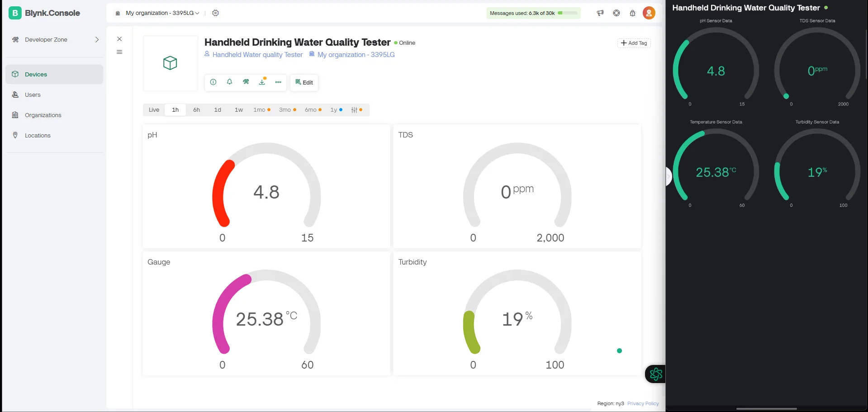868x412 pixels.
Task: Click the Region: ny3 text
Action: click(x=611, y=403)
